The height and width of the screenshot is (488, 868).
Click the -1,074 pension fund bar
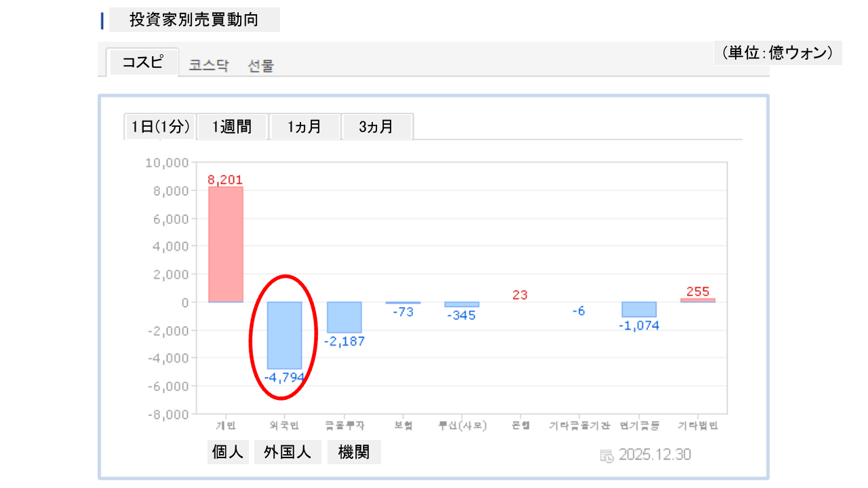(639, 310)
